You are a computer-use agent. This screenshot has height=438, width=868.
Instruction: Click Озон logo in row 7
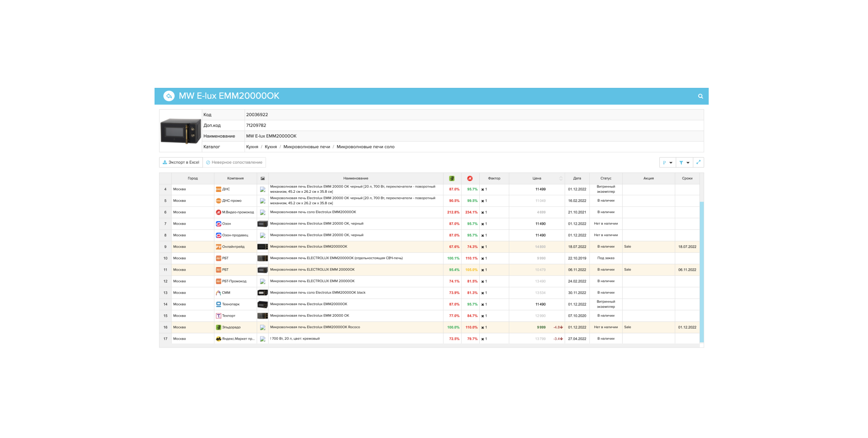(218, 224)
